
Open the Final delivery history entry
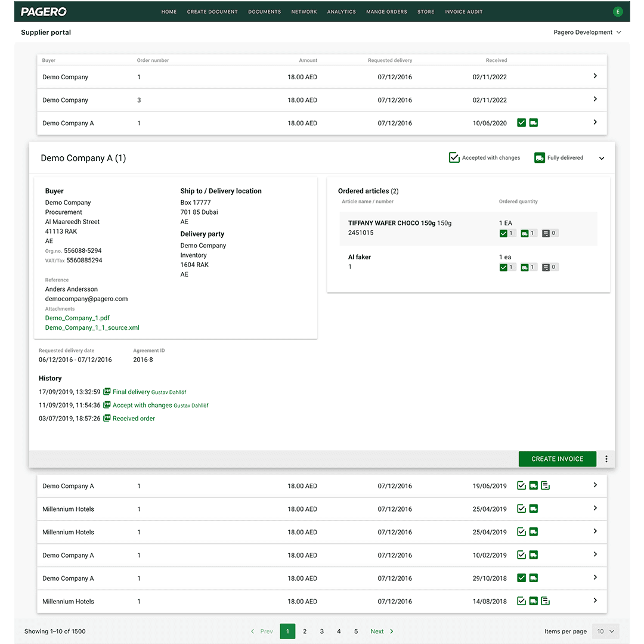coord(131,392)
